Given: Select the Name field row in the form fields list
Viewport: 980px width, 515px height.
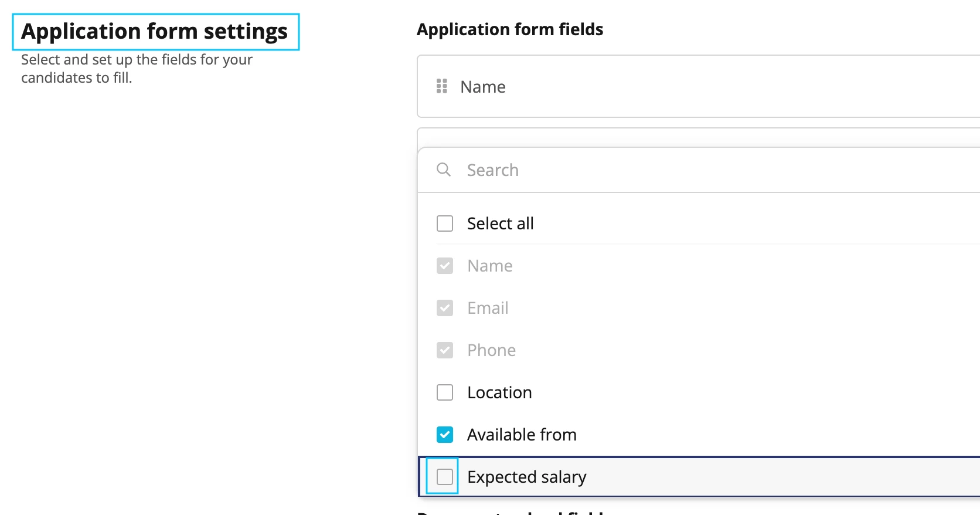Looking at the screenshot, I should (699, 86).
